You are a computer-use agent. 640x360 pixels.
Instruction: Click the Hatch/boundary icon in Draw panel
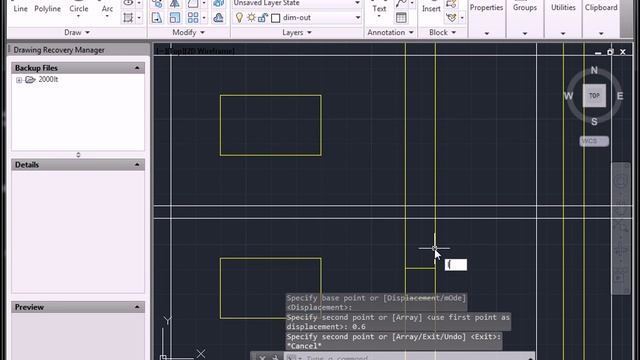point(128,18)
